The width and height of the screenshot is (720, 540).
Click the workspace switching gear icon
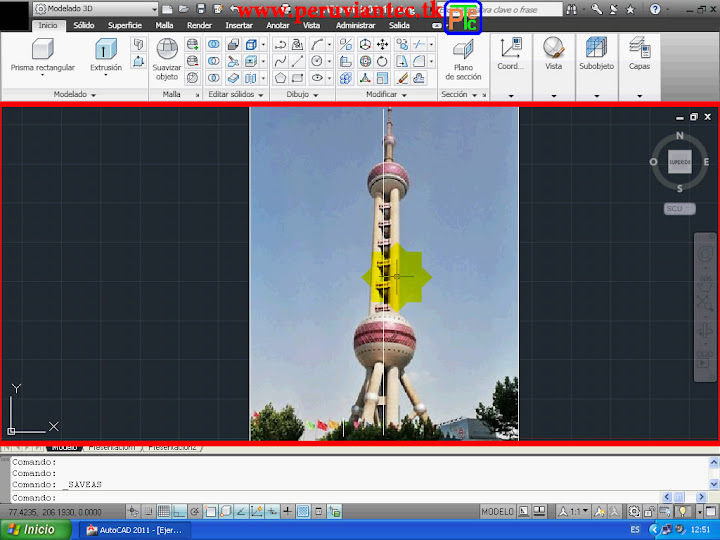(x=634, y=511)
